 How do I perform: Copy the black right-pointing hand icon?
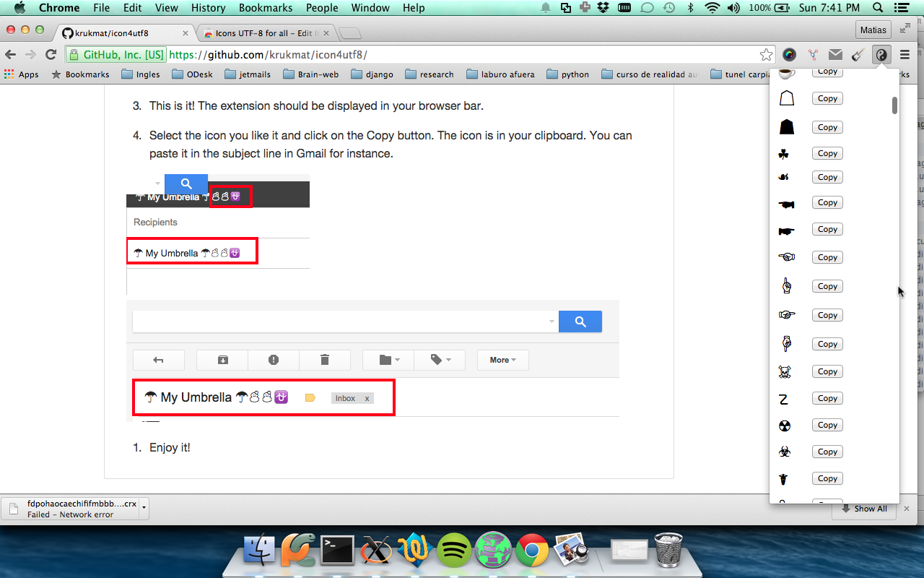click(x=827, y=229)
